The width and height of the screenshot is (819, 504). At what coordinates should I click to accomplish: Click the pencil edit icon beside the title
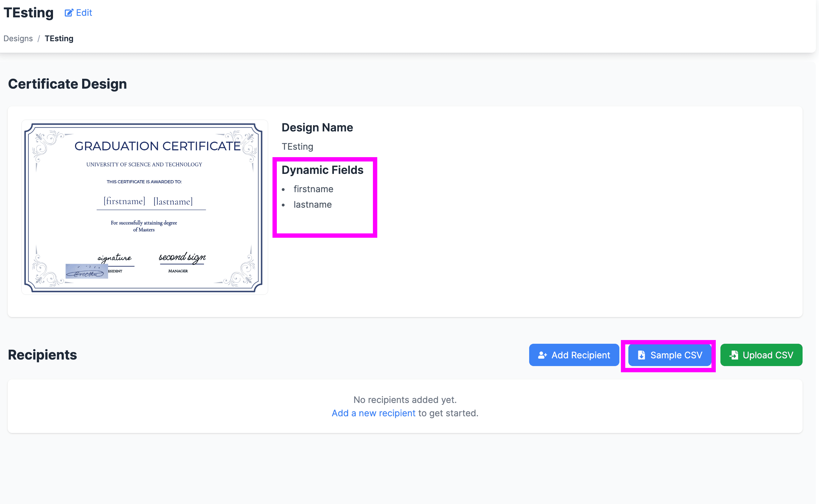click(69, 13)
